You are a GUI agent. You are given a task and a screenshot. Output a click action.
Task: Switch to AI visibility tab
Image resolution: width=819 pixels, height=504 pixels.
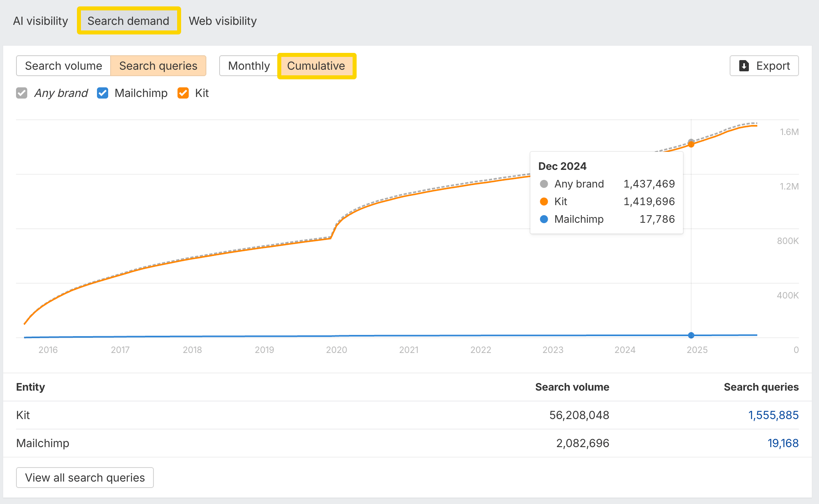point(40,21)
